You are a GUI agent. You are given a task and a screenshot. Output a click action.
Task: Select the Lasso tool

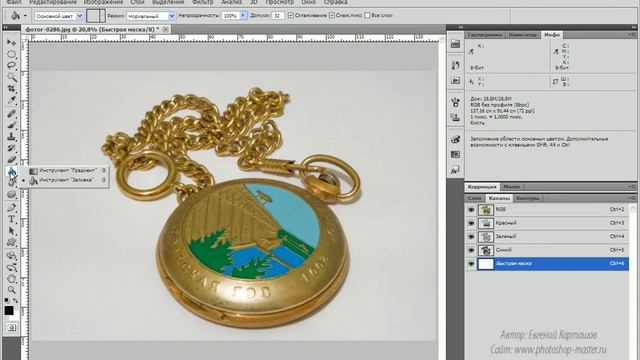(11, 65)
